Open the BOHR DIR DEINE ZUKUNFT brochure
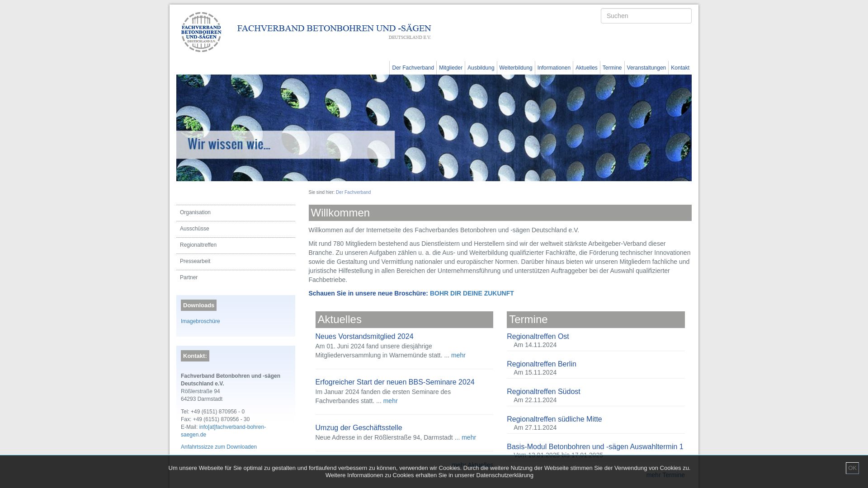This screenshot has width=868, height=488. pos(472,293)
